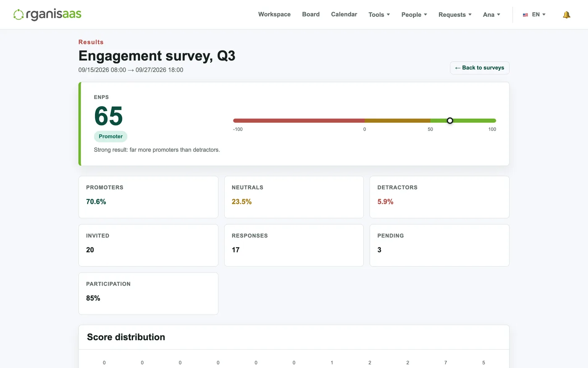Click Back to surveys button
The width and height of the screenshot is (588, 368).
tap(480, 68)
